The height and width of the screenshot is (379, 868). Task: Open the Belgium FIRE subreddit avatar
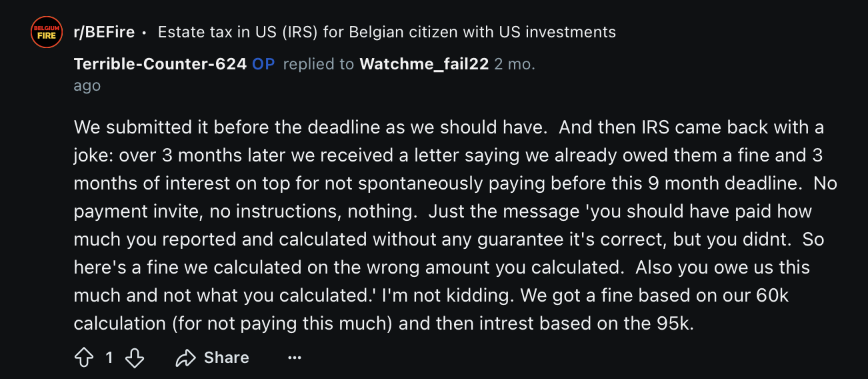click(x=47, y=31)
